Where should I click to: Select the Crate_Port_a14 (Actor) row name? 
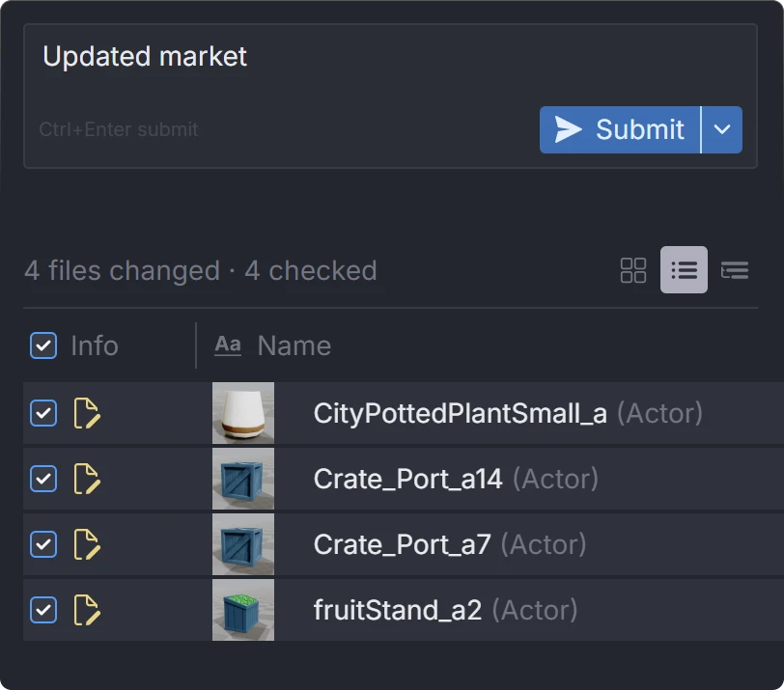coord(456,480)
